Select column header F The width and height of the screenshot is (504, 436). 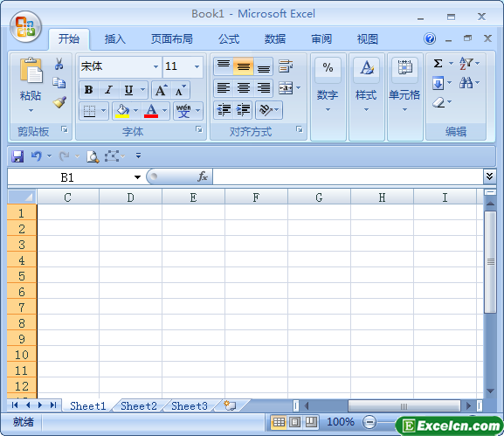pyautogui.click(x=256, y=197)
